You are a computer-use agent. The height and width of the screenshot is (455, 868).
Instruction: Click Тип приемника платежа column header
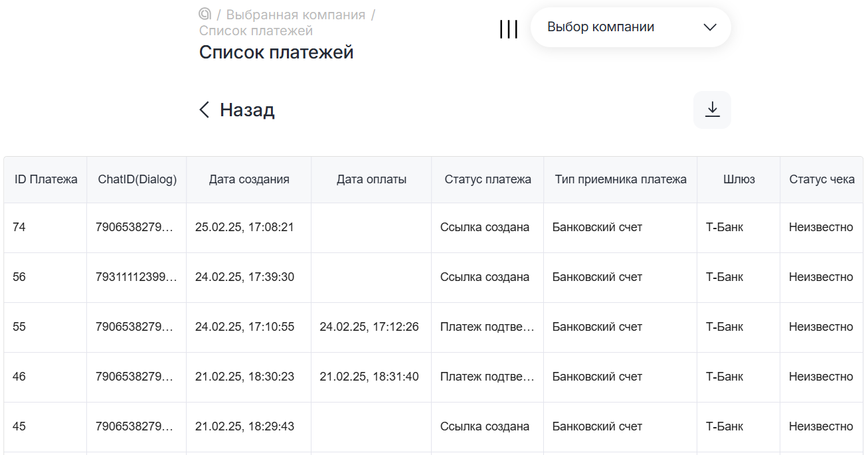pos(620,179)
